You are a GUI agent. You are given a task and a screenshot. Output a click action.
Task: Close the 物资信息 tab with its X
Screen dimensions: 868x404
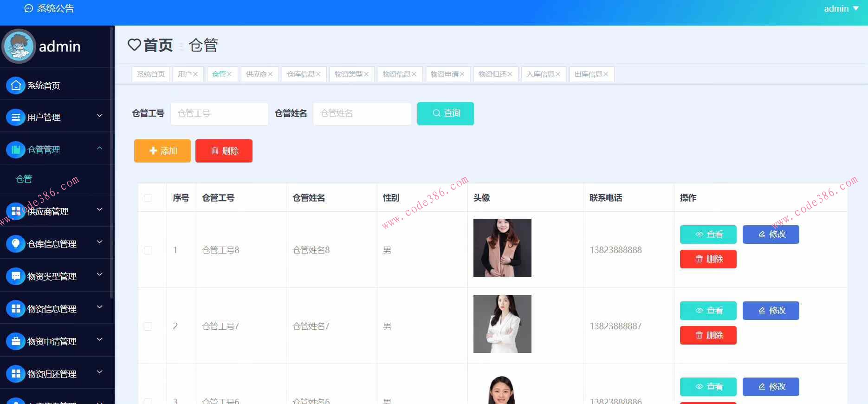[x=414, y=74]
